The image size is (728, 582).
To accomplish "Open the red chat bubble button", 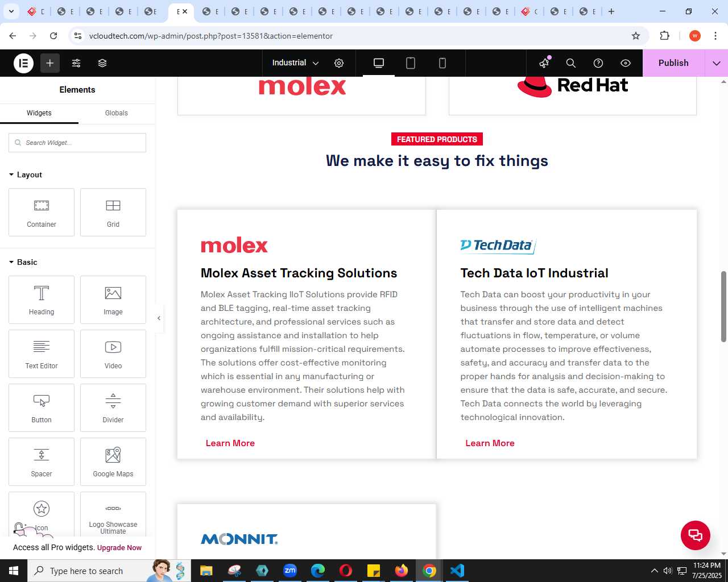I will click(x=696, y=535).
